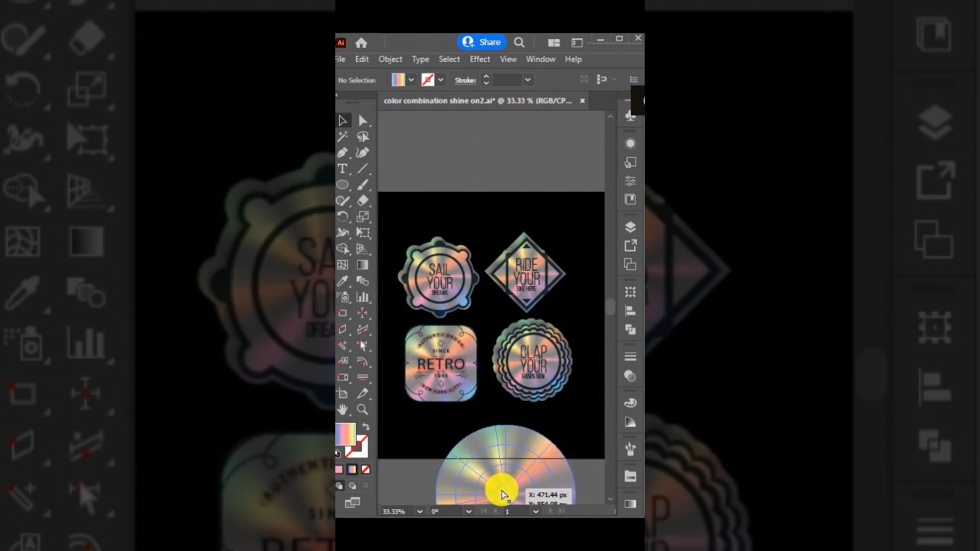The width and height of the screenshot is (980, 551).
Task: Activate the Type tool
Action: (x=343, y=168)
